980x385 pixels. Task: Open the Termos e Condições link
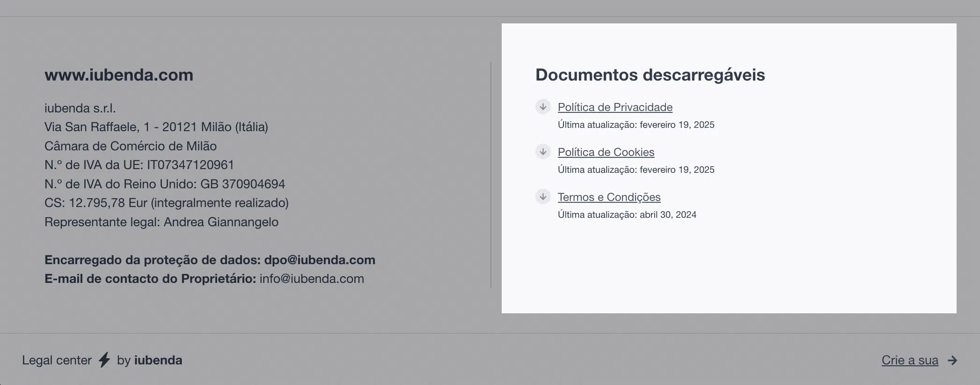[609, 197]
